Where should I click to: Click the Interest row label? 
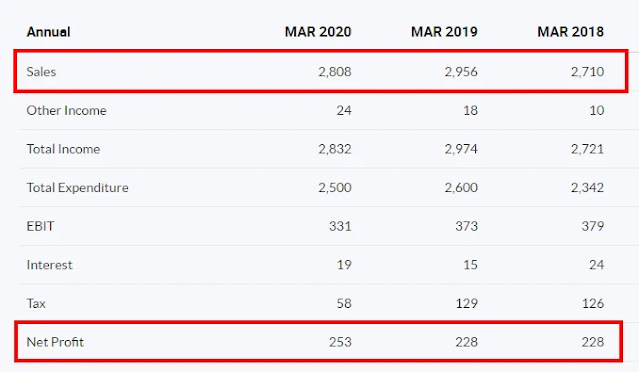[x=49, y=265]
